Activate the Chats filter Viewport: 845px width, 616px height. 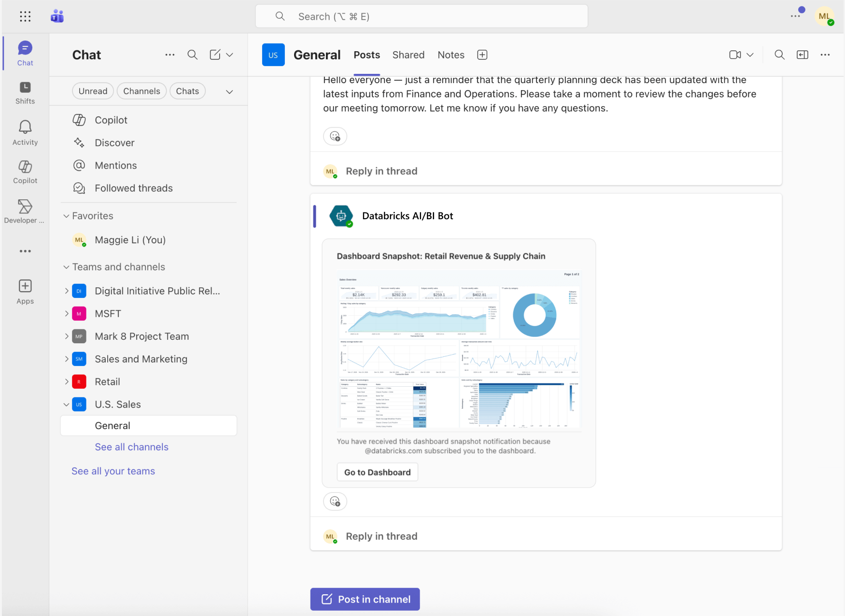[187, 91]
